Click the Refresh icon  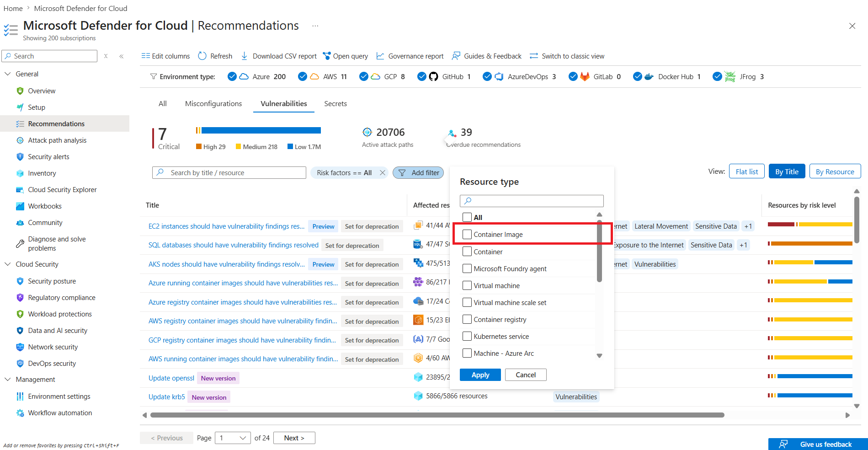point(202,56)
